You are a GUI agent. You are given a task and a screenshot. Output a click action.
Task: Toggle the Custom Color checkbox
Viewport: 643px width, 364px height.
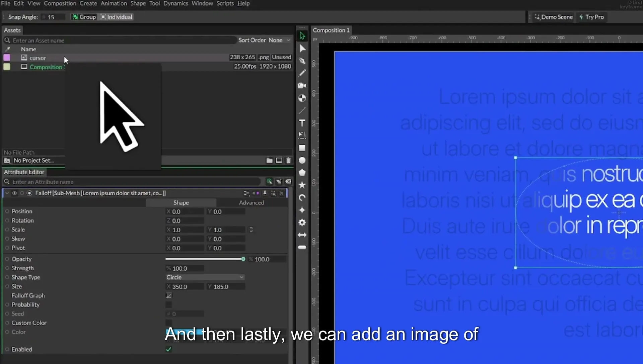[168, 323]
